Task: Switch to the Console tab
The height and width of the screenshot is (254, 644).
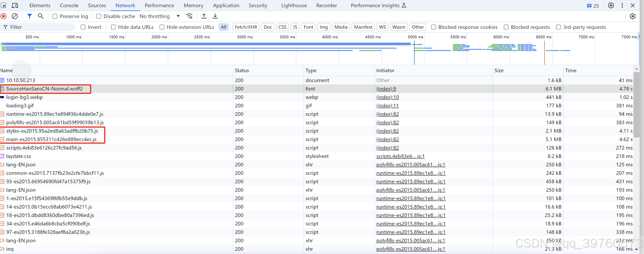Action: (x=69, y=5)
